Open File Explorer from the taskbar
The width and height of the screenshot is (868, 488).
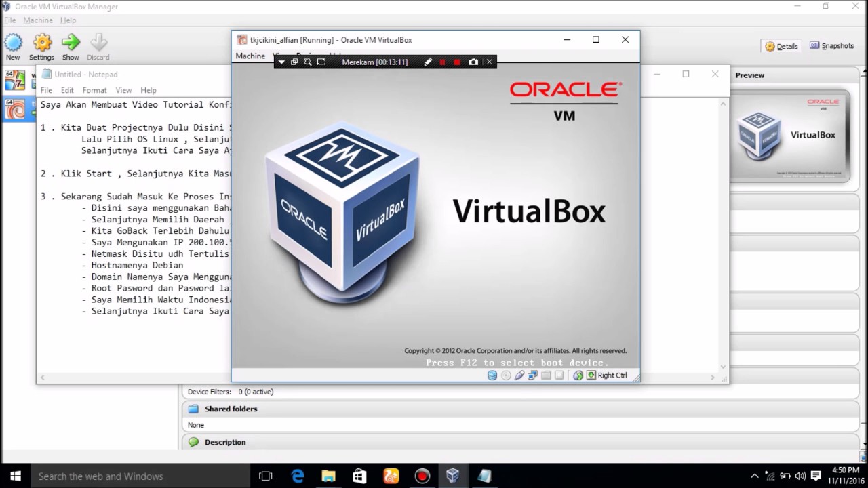coord(329,476)
